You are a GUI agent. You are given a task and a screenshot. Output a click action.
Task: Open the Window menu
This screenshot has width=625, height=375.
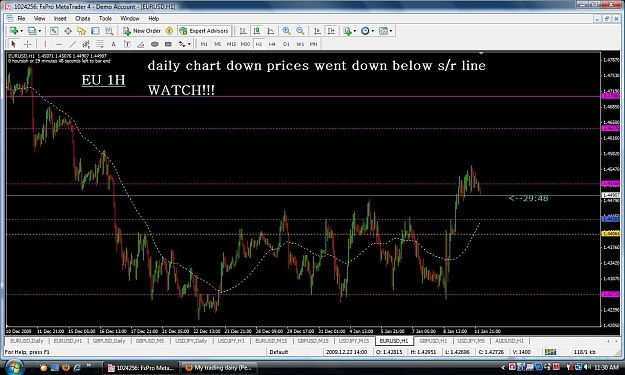130,18
